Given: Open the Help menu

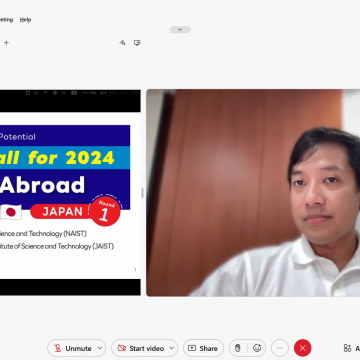Looking at the screenshot, I should point(25,20).
